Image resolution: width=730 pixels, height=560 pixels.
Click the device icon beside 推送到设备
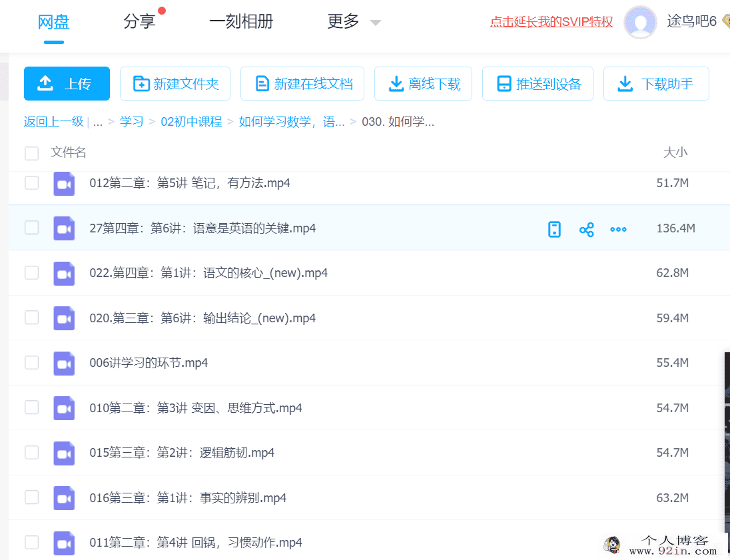tap(504, 84)
